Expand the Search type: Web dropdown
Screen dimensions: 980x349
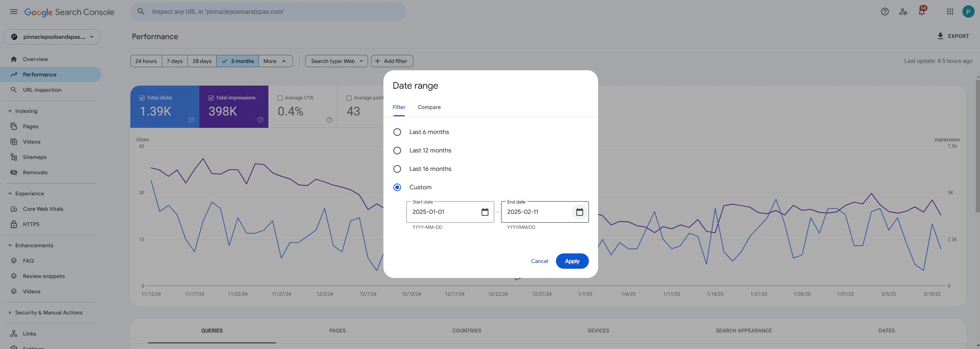point(336,61)
